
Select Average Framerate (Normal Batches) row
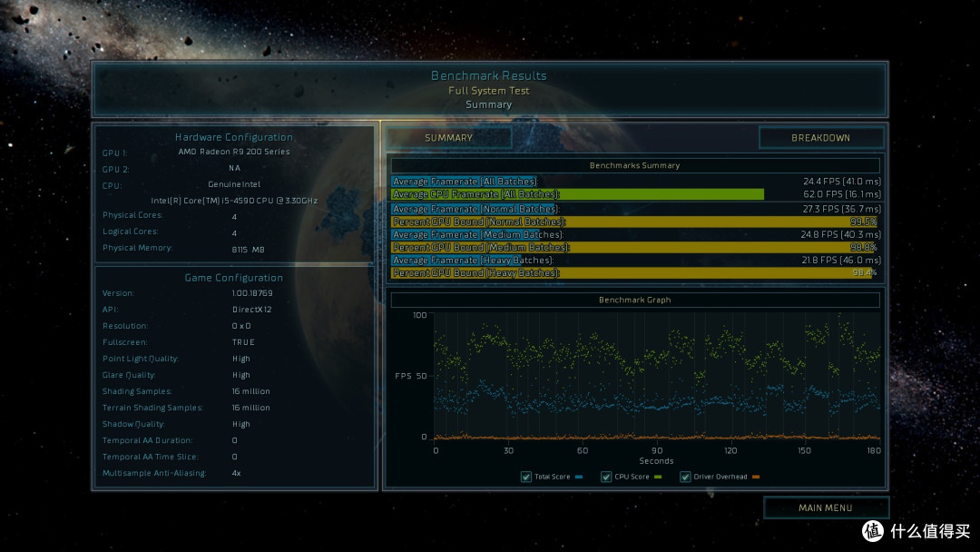point(635,209)
